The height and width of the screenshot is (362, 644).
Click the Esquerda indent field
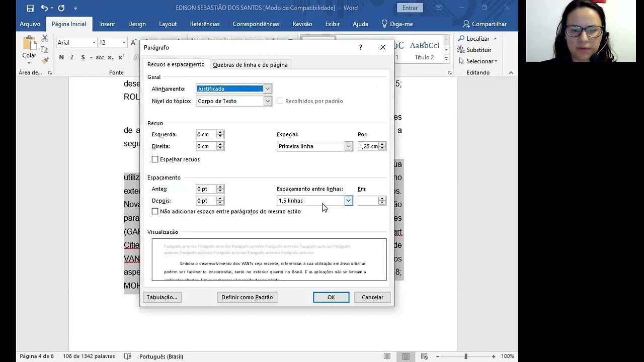206,135
